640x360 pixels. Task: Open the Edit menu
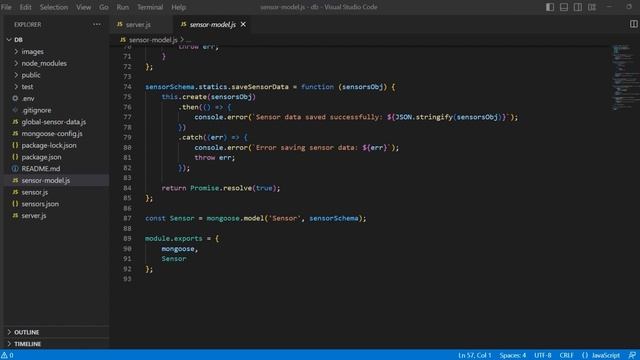pyautogui.click(x=25, y=7)
